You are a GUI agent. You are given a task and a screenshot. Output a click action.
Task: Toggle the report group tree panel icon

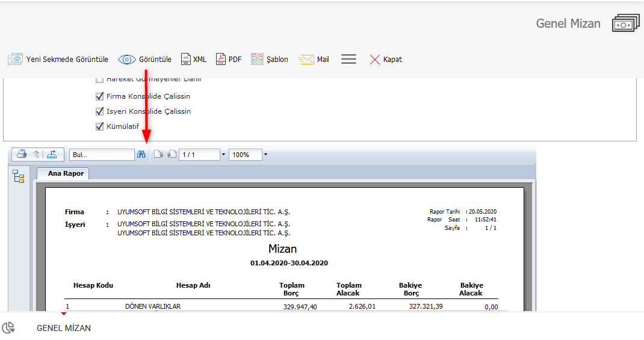tap(18, 176)
